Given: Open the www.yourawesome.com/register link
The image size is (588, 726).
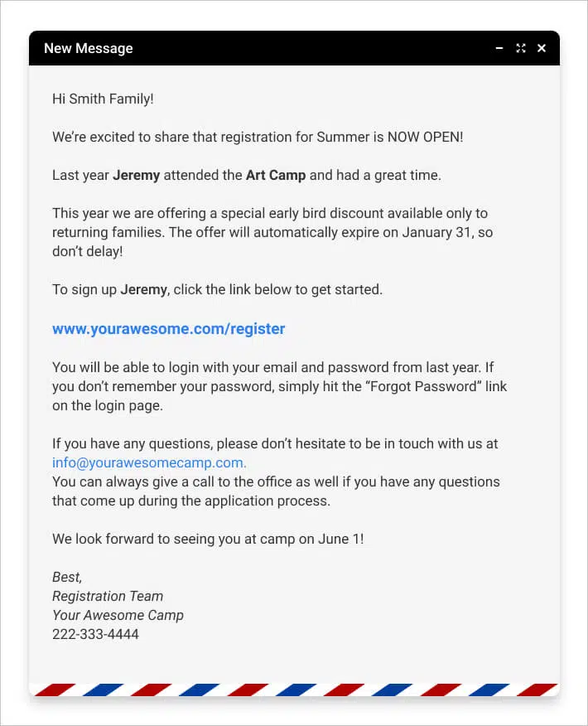Looking at the screenshot, I should pos(168,329).
